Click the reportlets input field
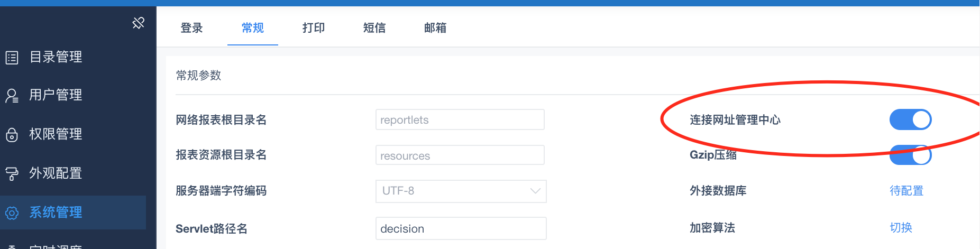 [x=460, y=119]
